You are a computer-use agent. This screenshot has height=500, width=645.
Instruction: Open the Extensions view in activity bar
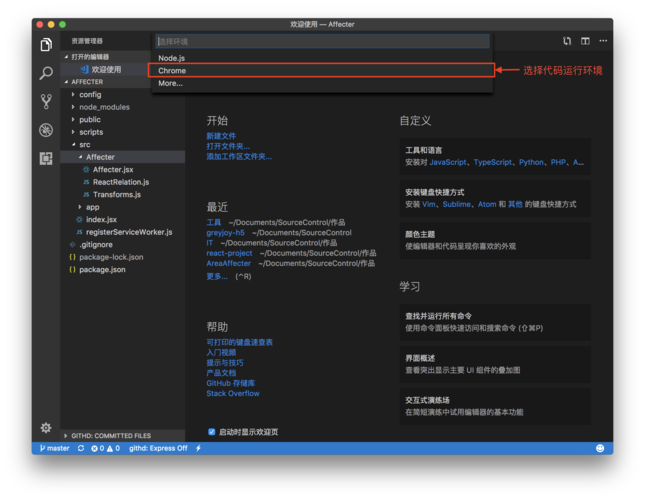click(x=46, y=158)
